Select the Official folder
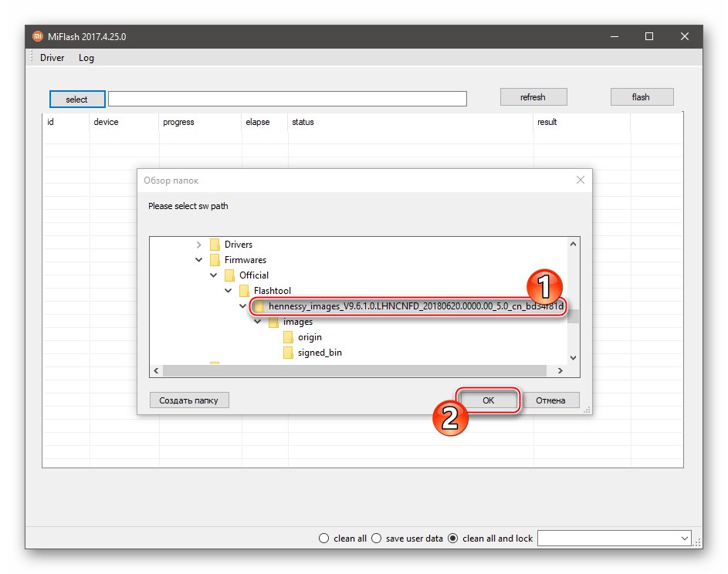Viewport: 728px width, 574px height. tap(253, 275)
